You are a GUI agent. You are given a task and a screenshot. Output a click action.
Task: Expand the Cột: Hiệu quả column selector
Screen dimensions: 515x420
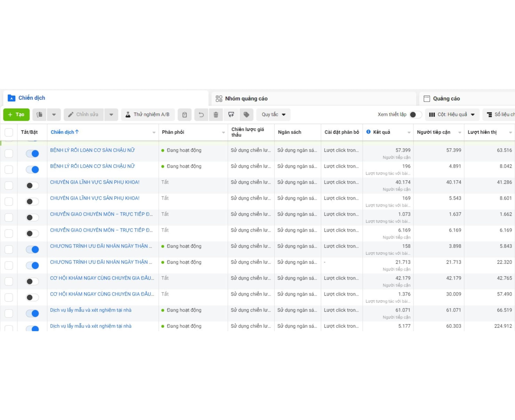[x=452, y=114]
